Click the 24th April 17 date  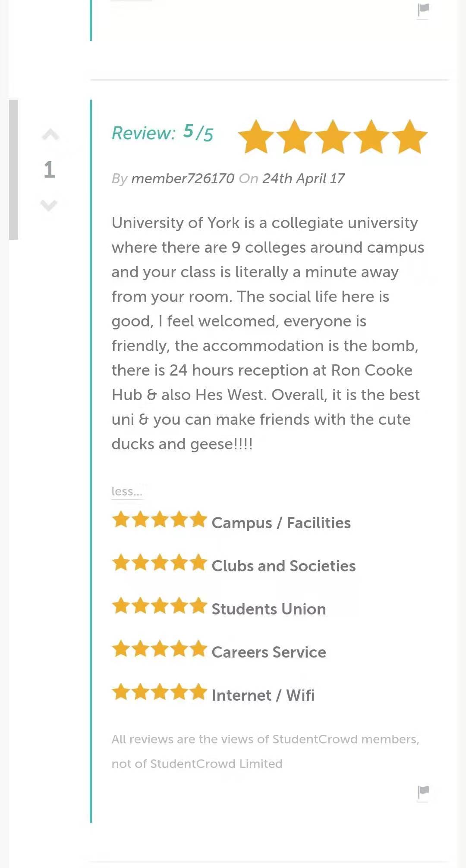pyautogui.click(x=303, y=179)
